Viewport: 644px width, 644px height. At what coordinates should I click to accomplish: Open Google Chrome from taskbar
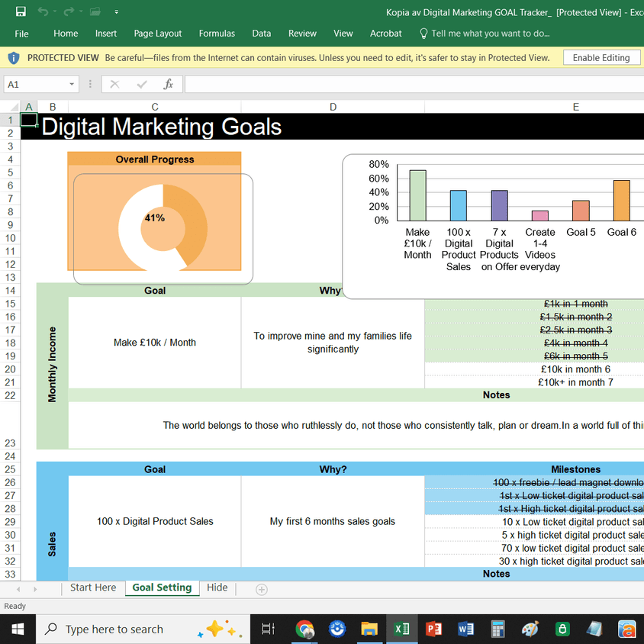(x=304, y=629)
